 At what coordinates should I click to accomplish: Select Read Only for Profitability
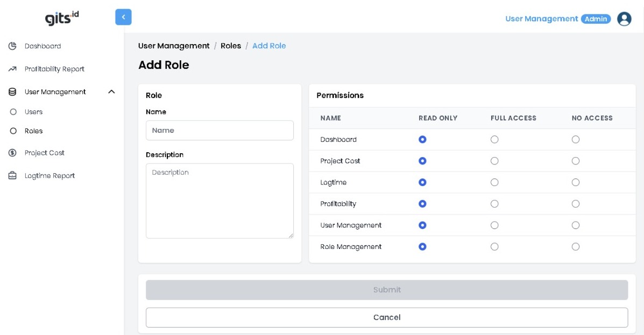coord(422,204)
